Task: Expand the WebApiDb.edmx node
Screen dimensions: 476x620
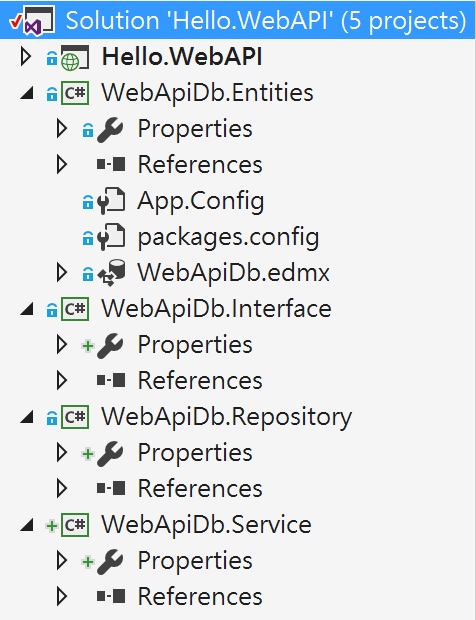Action: 61,272
